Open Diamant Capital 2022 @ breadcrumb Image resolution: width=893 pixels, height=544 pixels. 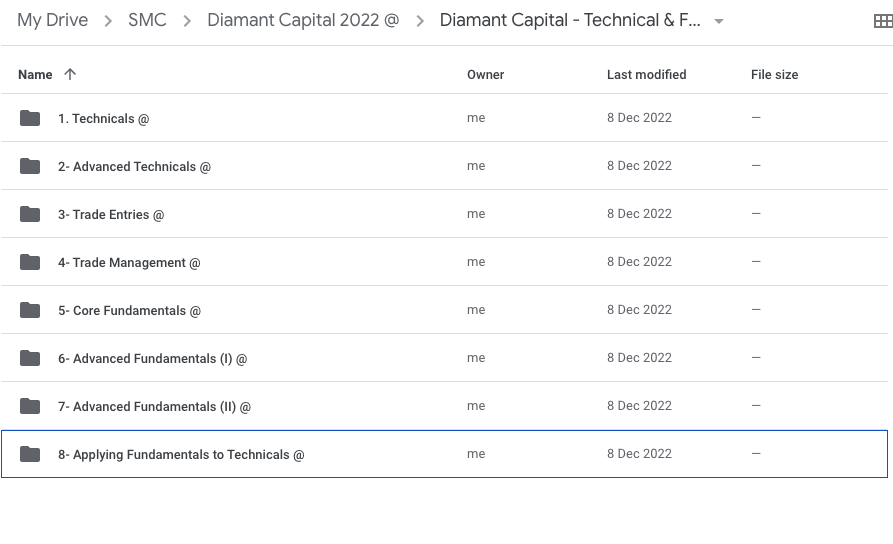tap(302, 21)
